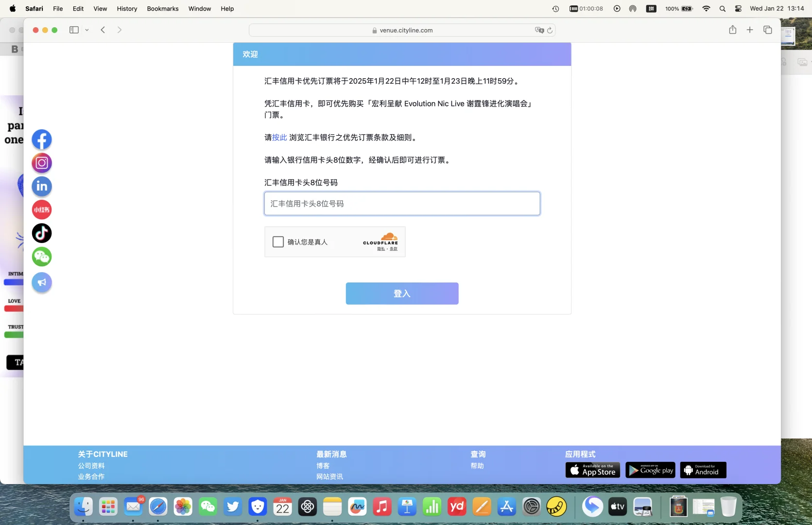Open the TikTok social icon
Screen dimensions: 812x525
42,233
